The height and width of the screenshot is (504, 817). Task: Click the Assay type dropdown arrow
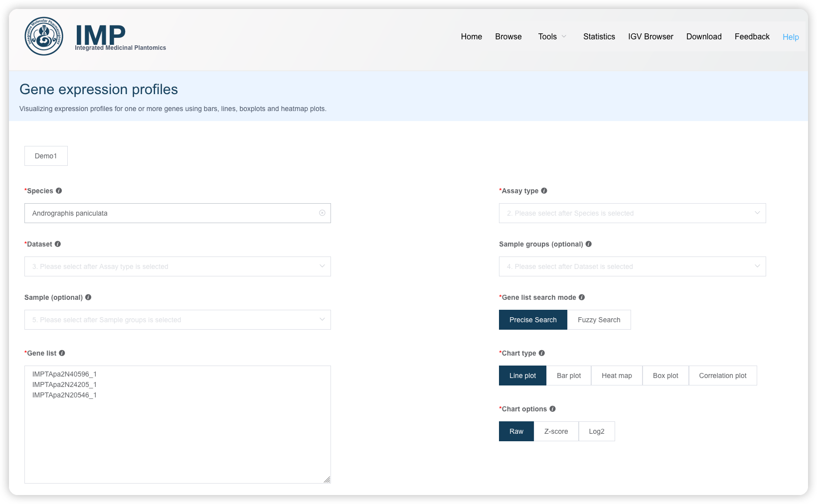point(757,213)
